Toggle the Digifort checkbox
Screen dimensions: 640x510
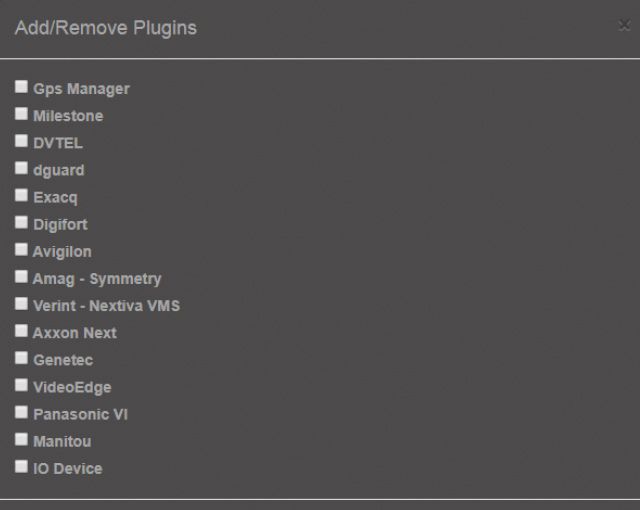pos(21,222)
